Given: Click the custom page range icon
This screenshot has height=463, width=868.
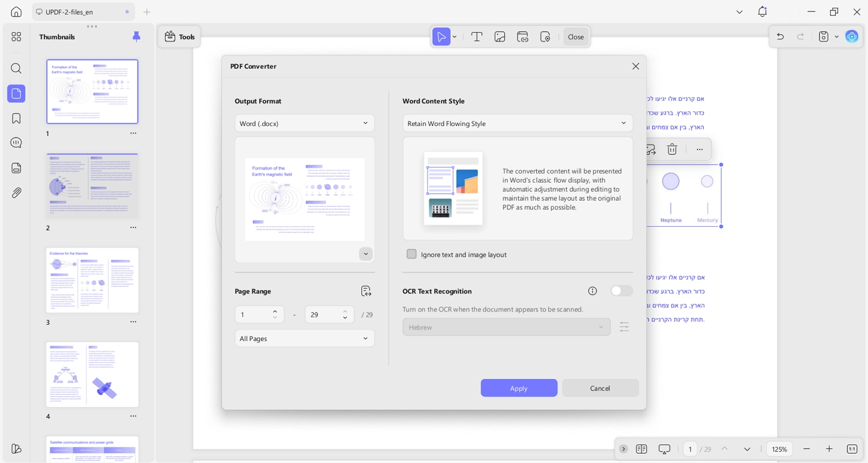Looking at the screenshot, I should pyautogui.click(x=366, y=291).
